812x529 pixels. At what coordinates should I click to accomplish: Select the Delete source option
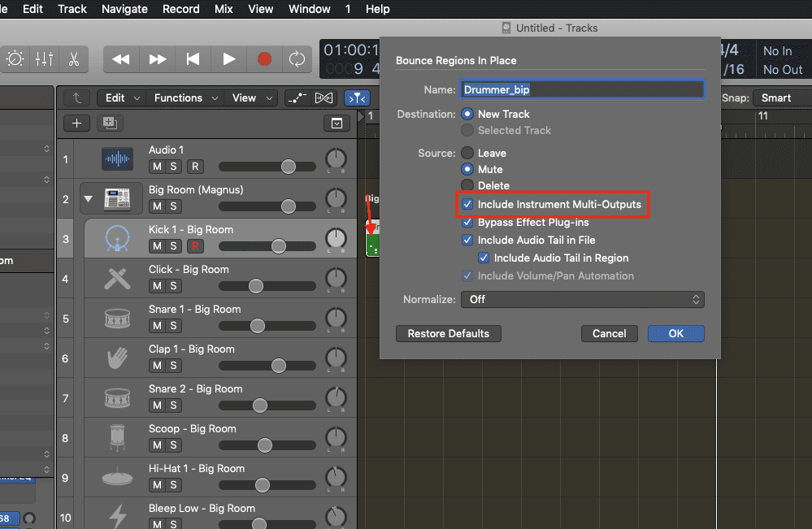coord(467,184)
